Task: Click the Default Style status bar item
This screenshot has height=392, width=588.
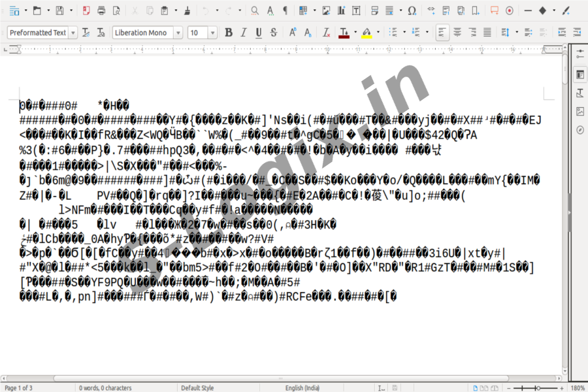Action: point(197,387)
